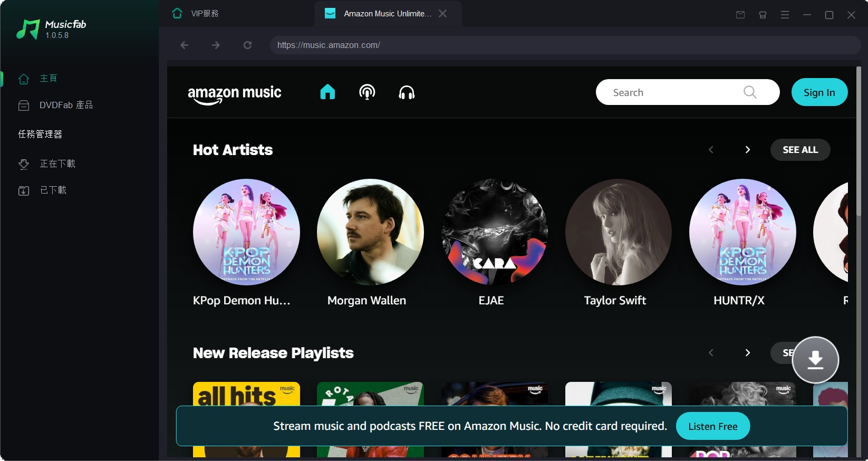The width and height of the screenshot is (868, 461).
Task: Open the 已下載 downloaded list
Action: [x=43, y=190]
